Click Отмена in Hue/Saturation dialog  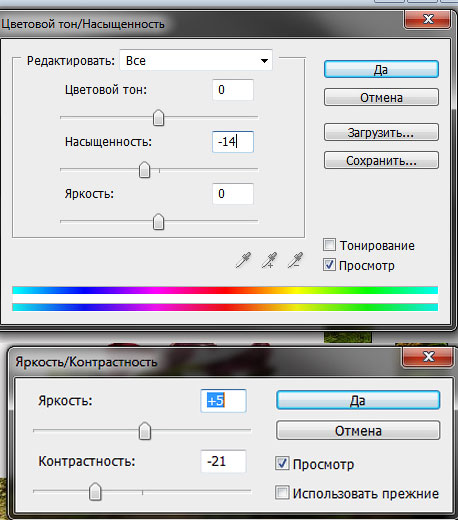[381, 97]
